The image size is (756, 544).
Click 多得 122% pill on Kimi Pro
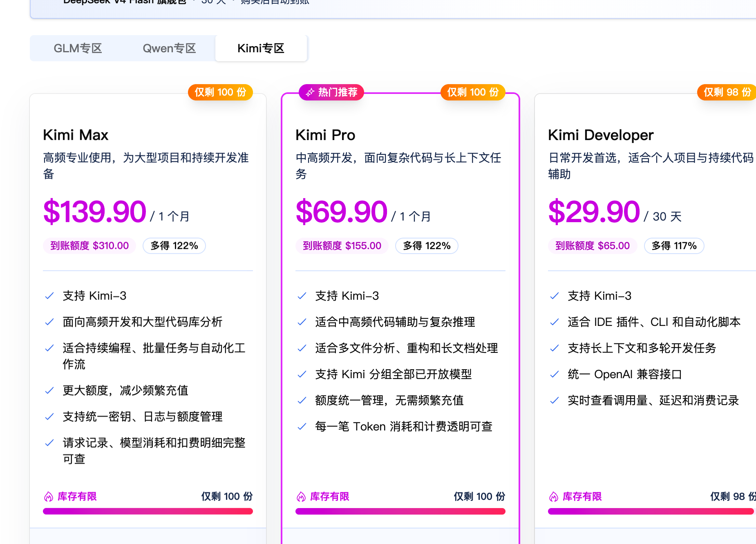[427, 246]
